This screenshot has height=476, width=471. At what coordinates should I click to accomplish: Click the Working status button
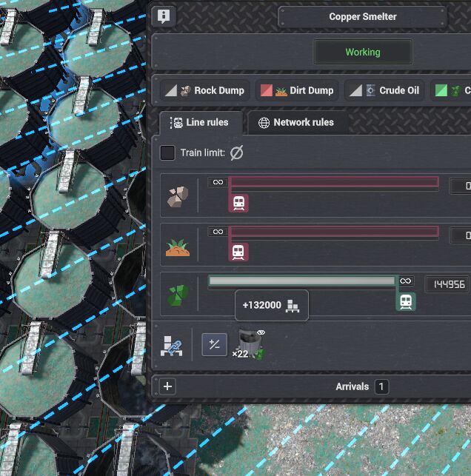(363, 53)
